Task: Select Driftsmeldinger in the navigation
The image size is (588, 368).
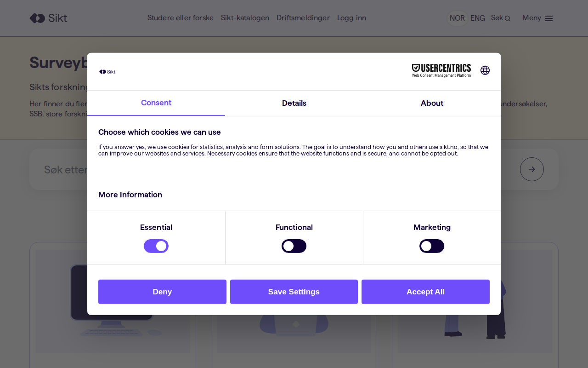Action: coord(303,18)
